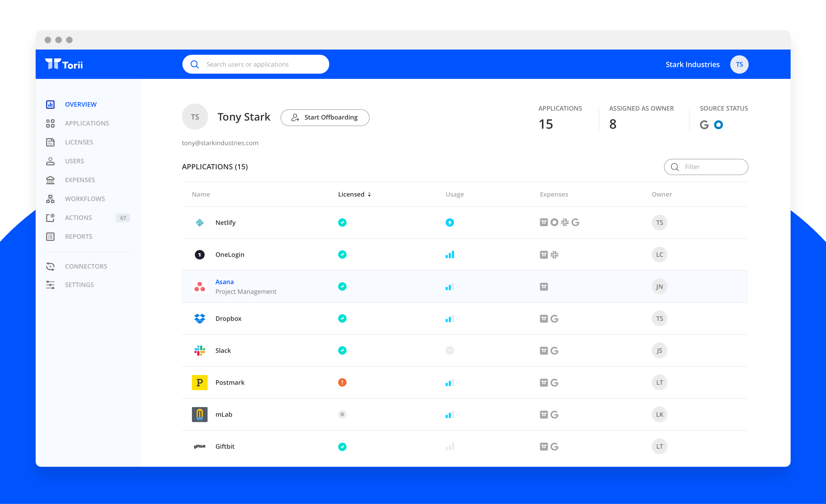
Task: Open the Asana application link
Action: pyautogui.click(x=224, y=282)
